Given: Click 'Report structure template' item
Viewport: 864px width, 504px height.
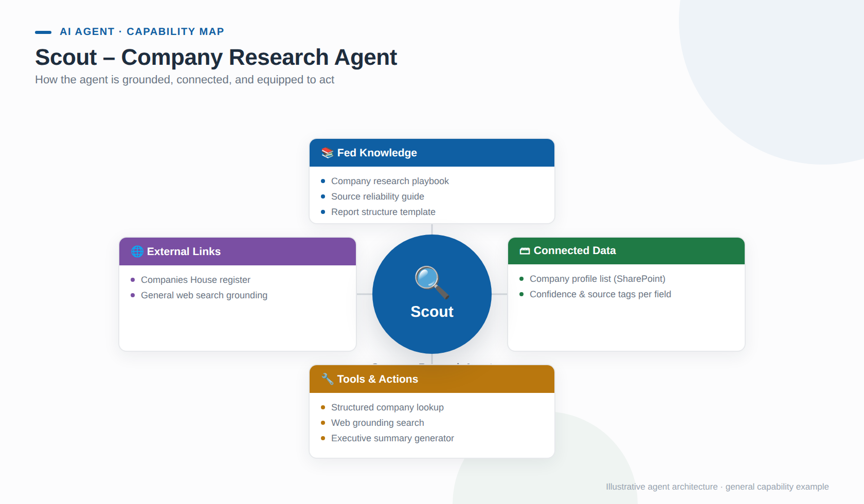Looking at the screenshot, I should [383, 212].
